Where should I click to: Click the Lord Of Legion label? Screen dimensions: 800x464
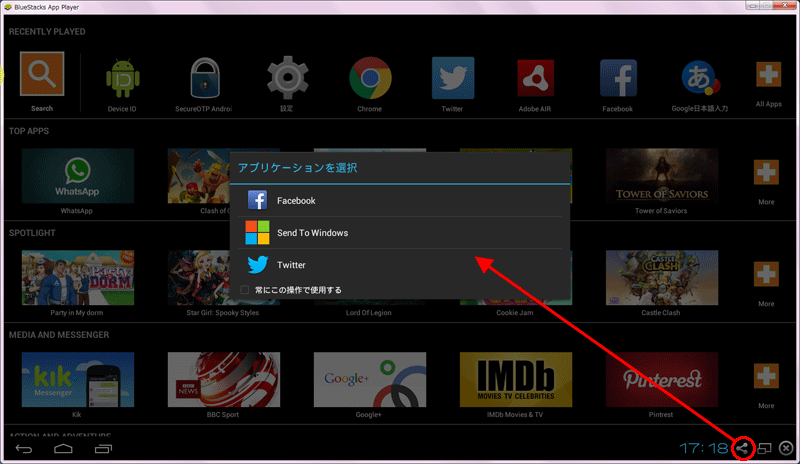tap(368, 312)
